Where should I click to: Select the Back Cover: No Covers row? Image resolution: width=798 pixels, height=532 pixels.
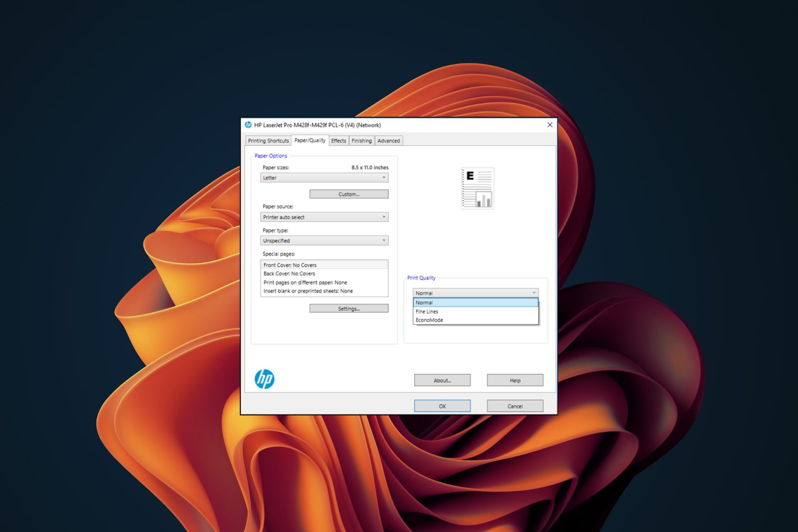coord(324,273)
